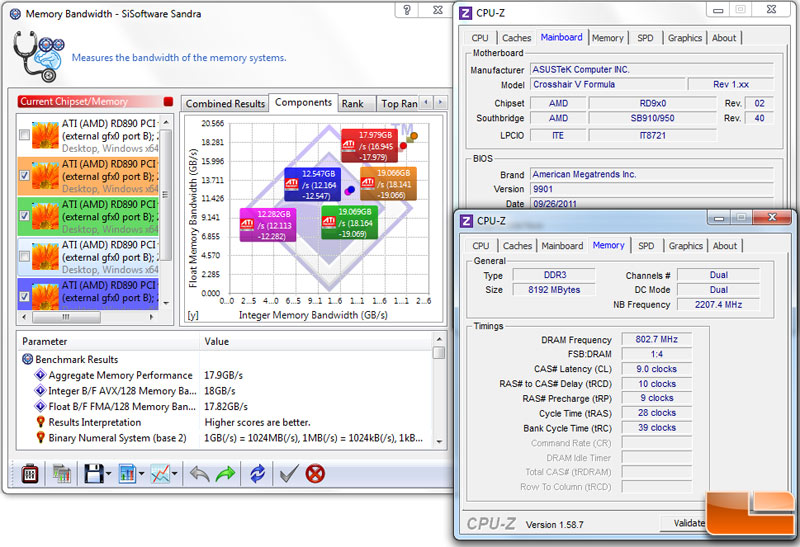Click the floppy disk save icon

pos(94,474)
